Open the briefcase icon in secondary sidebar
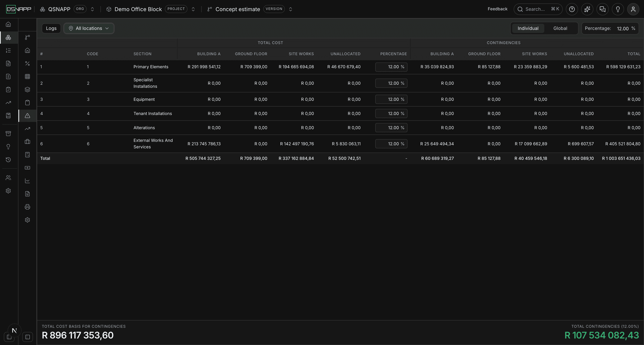 27,142
